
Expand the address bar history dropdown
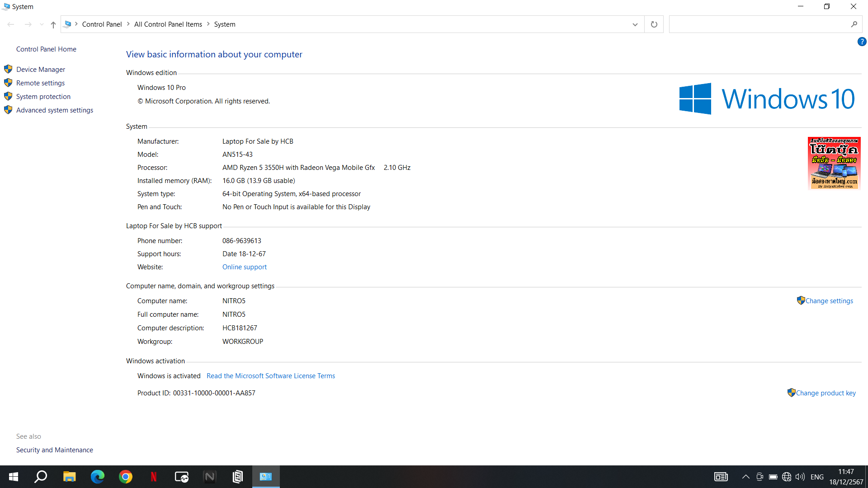click(635, 24)
